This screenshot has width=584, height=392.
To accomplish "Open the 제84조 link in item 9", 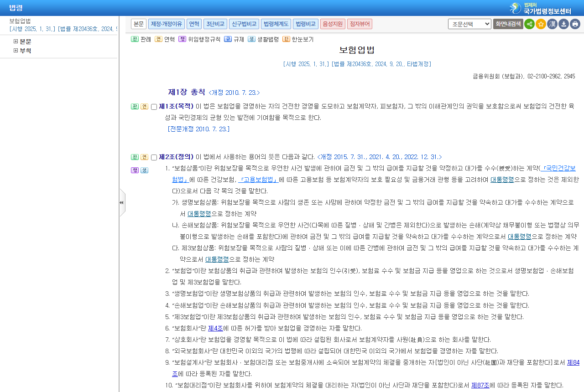I will tap(573, 362).
